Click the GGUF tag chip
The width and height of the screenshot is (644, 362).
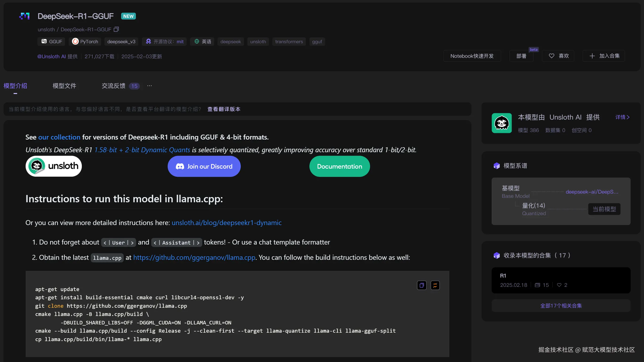(51, 42)
